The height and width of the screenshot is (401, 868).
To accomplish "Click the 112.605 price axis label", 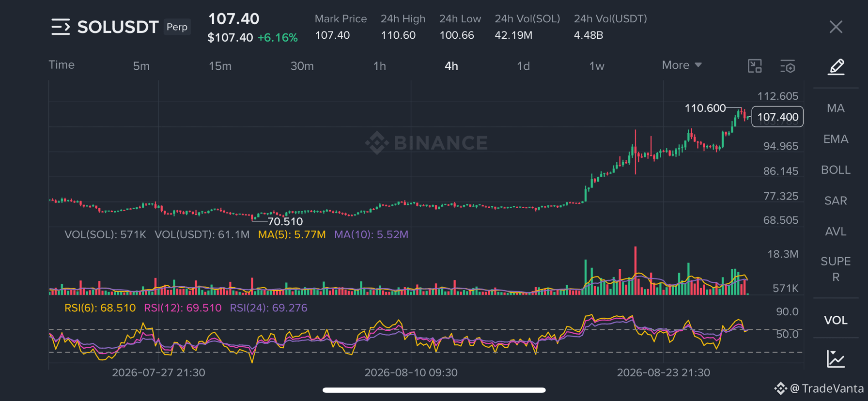I will [x=777, y=96].
